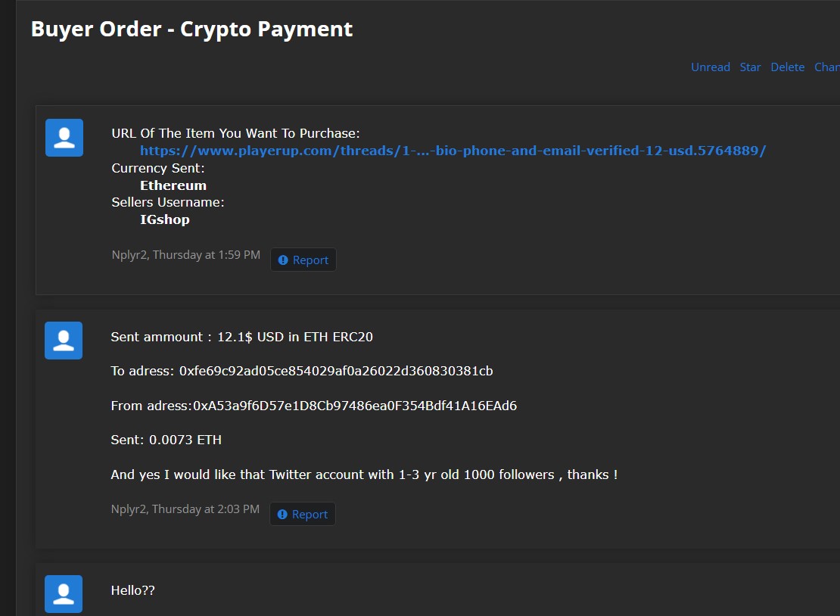
Task: Click the 'Thursday at 1:59 PM' timestamp
Action: coord(207,255)
